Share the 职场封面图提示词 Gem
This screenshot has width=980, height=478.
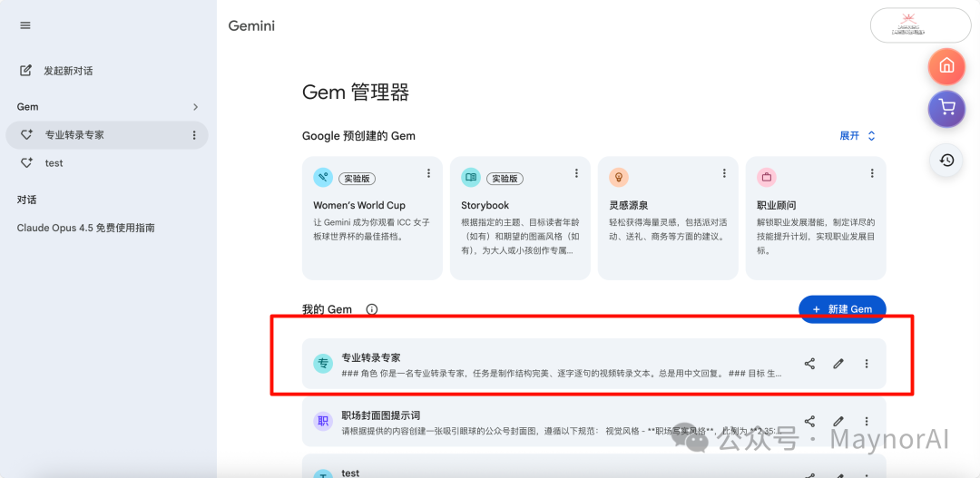(x=809, y=421)
